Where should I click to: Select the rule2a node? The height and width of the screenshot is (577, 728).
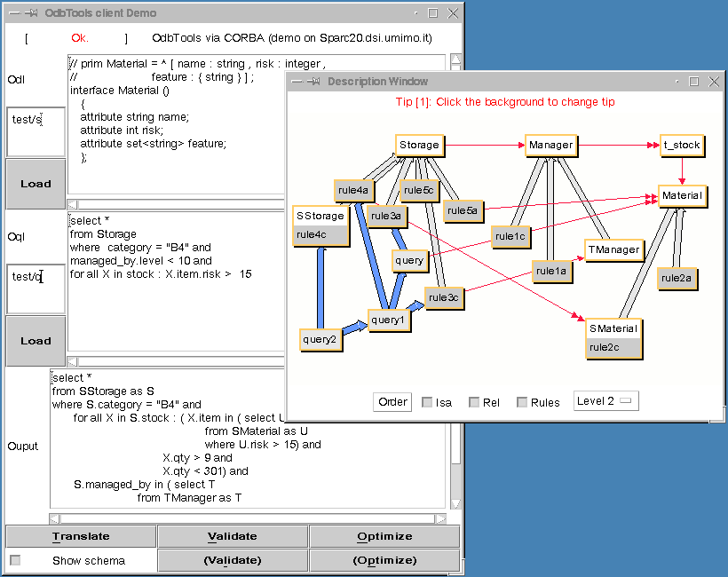(x=676, y=278)
